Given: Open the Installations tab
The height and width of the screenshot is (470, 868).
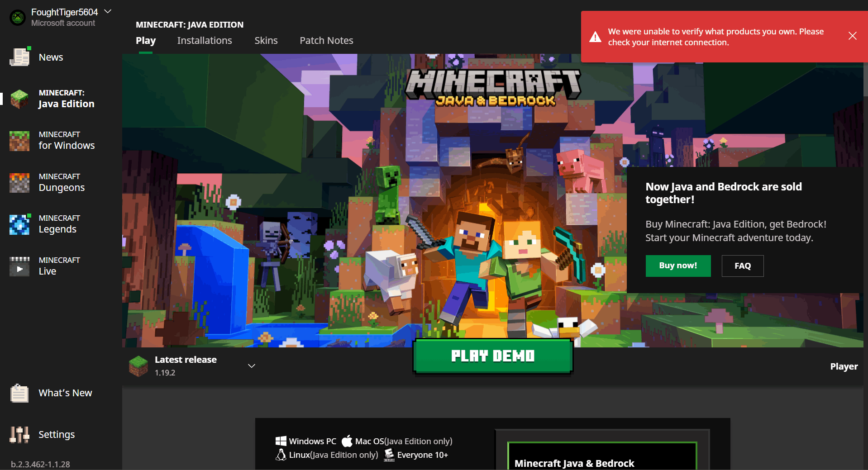Looking at the screenshot, I should [205, 41].
